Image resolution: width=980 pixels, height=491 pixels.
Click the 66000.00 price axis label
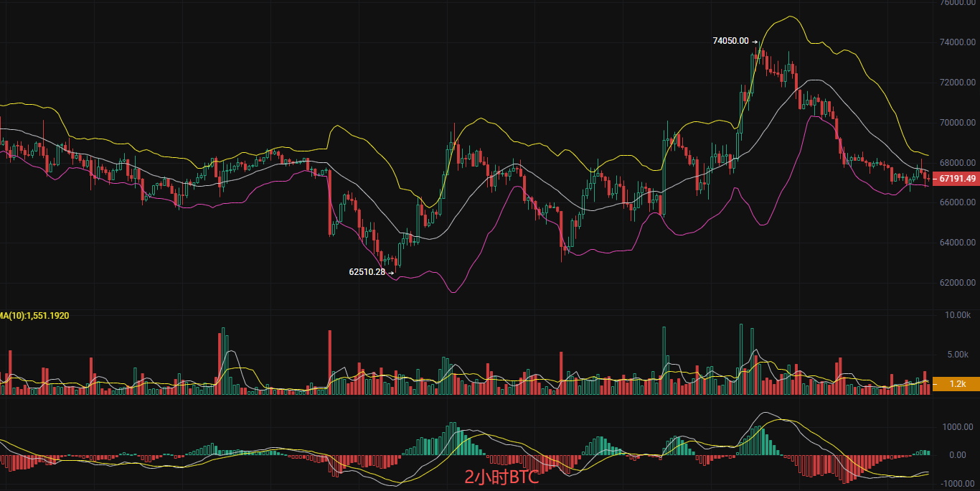[x=957, y=202]
